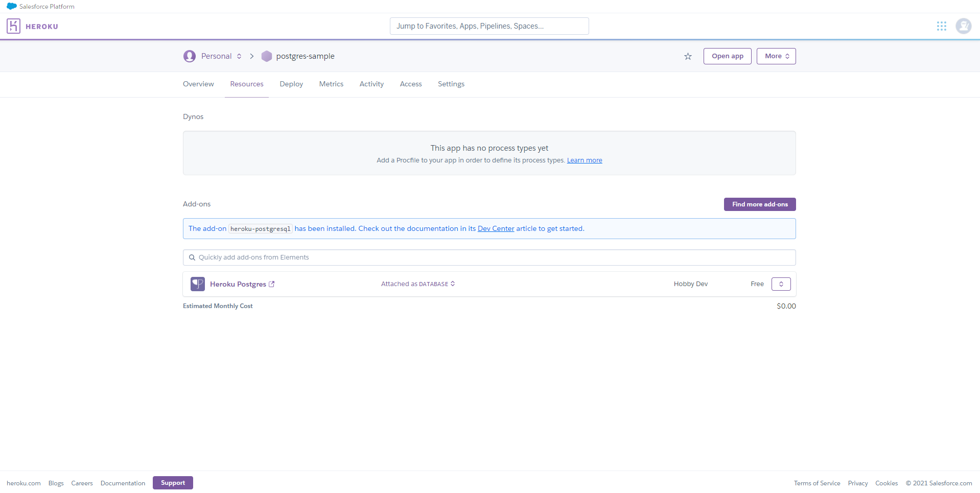Open the apps grid launcher icon
The width and height of the screenshot is (980, 493).
pyautogui.click(x=941, y=26)
